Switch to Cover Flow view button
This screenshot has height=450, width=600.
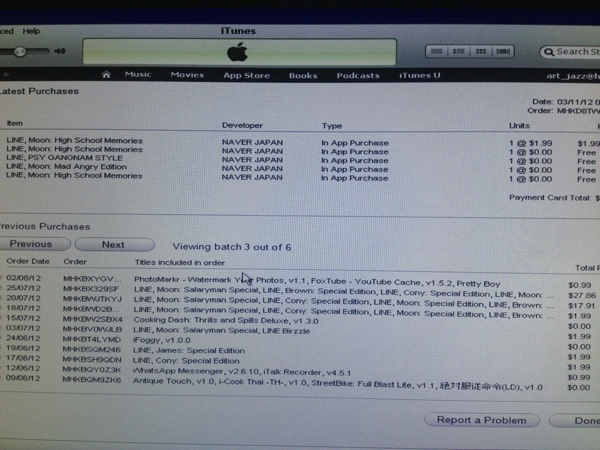coord(503,51)
